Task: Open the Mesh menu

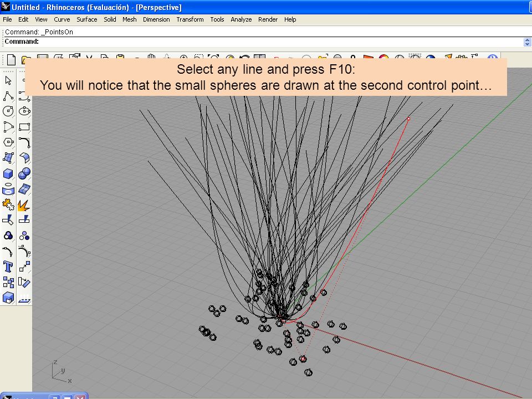Action: pos(130,19)
